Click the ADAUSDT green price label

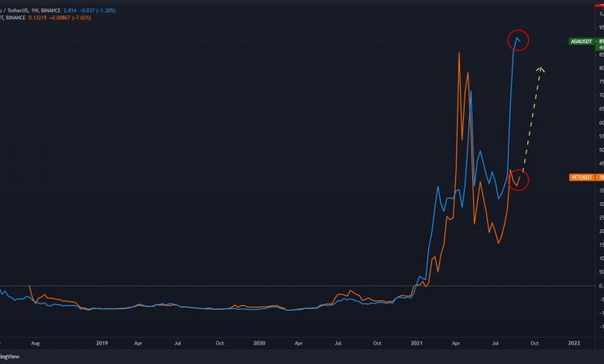pos(581,43)
